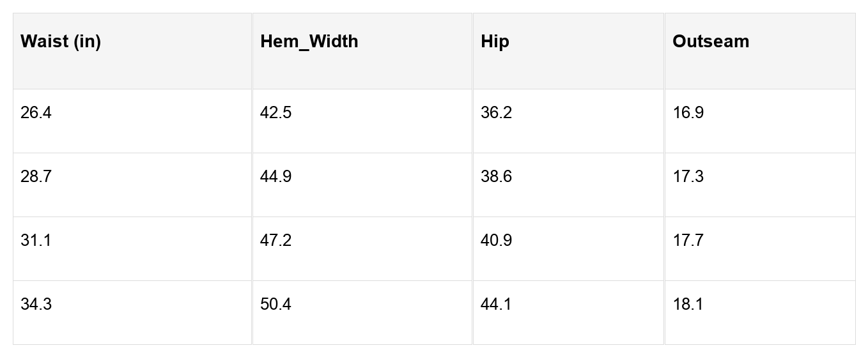Select the waist value 34.3
The width and height of the screenshot is (868, 357).
point(36,305)
